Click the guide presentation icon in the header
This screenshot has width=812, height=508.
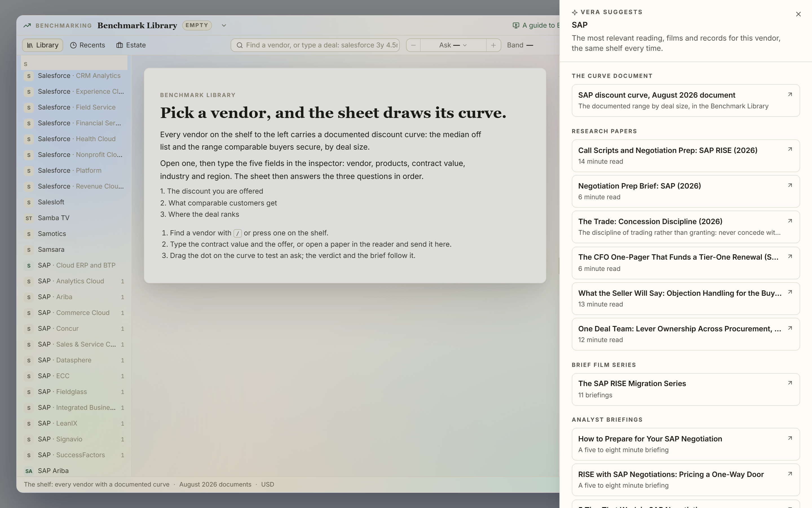click(516, 25)
